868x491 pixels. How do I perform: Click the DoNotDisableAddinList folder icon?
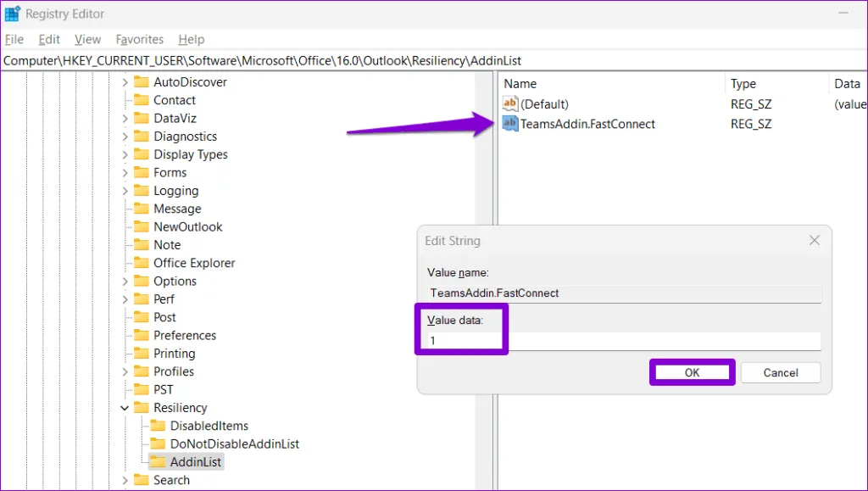pyautogui.click(x=158, y=444)
